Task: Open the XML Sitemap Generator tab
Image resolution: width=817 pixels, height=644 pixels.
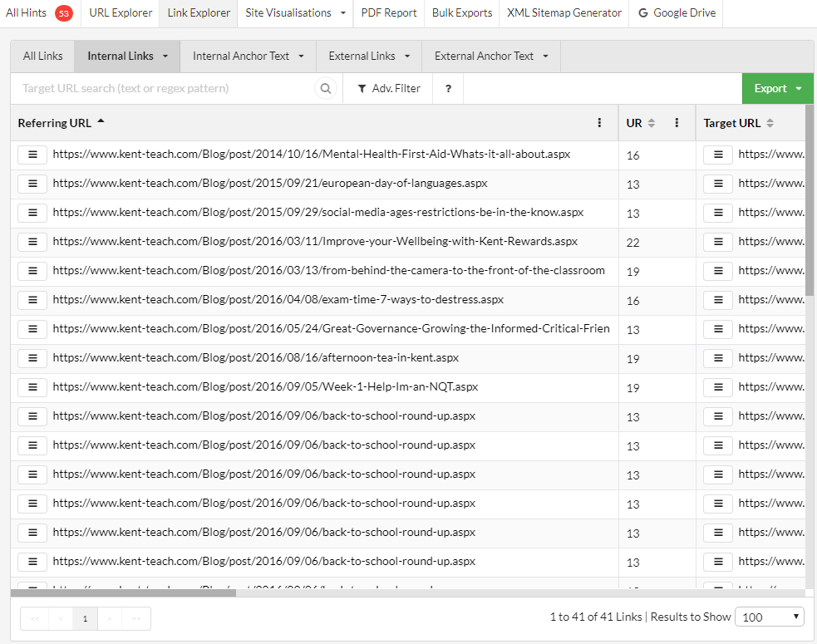Action: (x=564, y=13)
